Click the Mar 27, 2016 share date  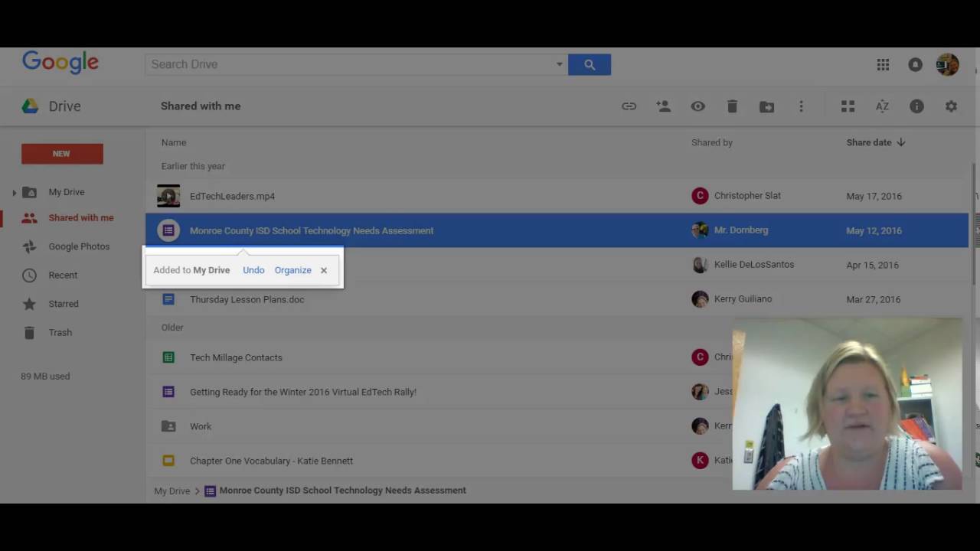(874, 299)
